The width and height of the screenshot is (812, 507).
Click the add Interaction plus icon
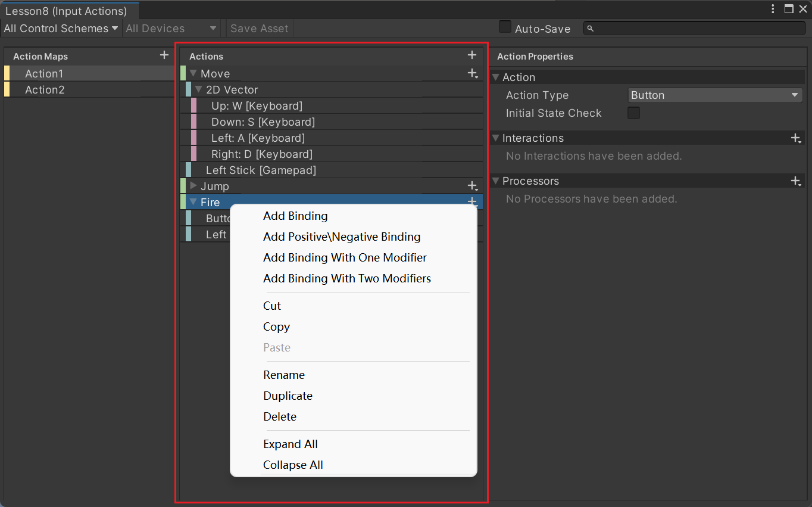(796, 138)
